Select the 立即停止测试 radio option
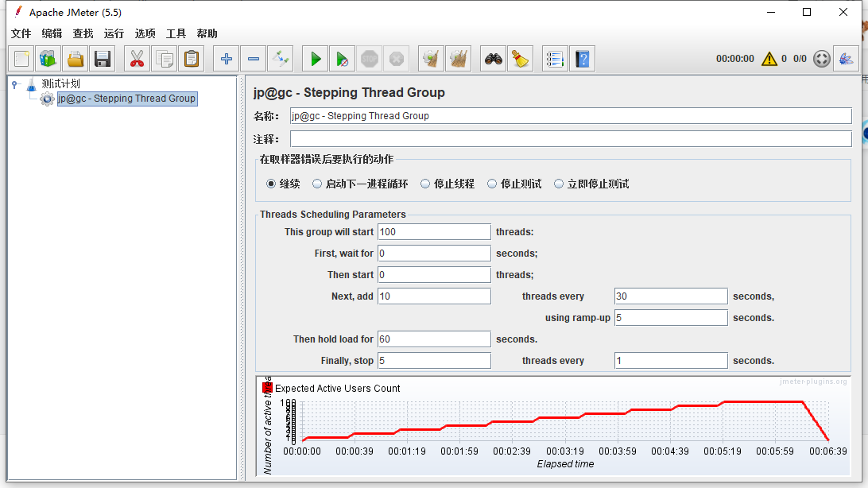The width and height of the screenshot is (868, 488). 559,184
